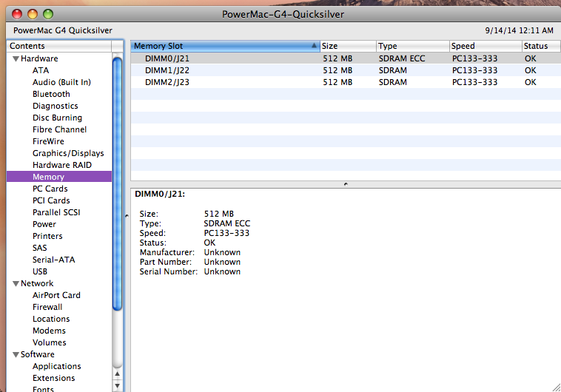Select the highlighted Memory entry
The height and width of the screenshot is (392, 561).
pos(59,177)
